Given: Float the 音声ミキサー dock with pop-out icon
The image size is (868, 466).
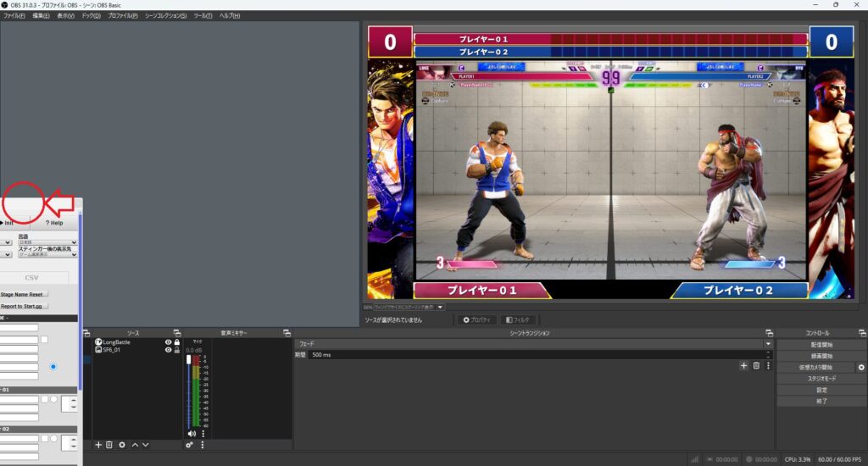Looking at the screenshot, I should [287, 333].
